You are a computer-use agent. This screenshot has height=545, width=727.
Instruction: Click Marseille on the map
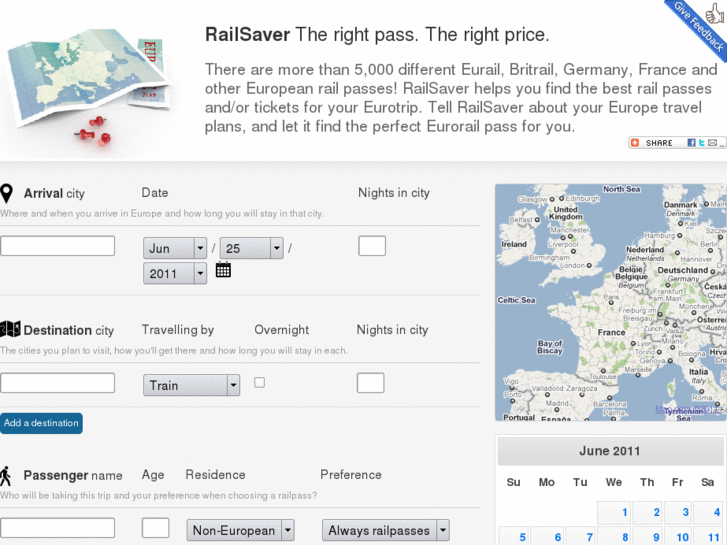point(638,371)
